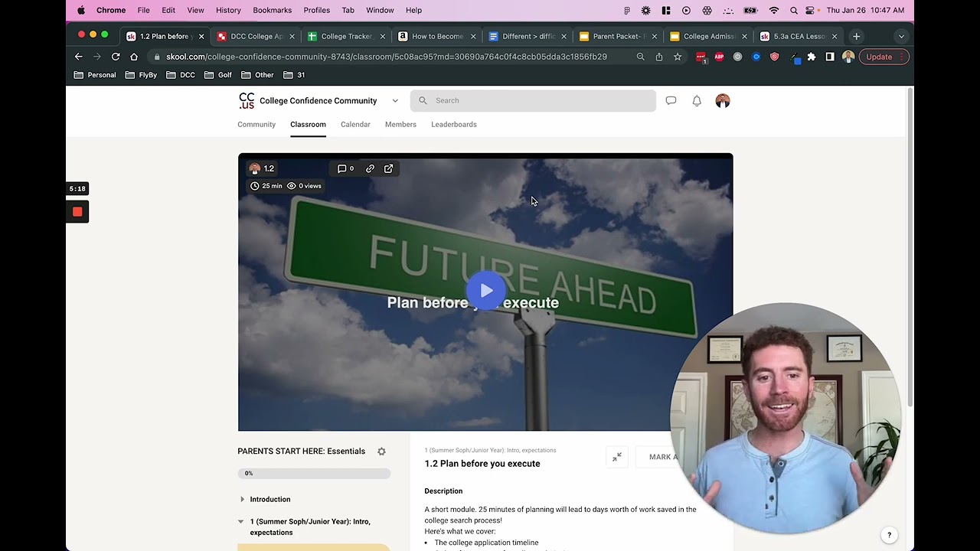Click the collapse view arrows icon
The height and width of the screenshot is (551, 980).
pos(617,457)
